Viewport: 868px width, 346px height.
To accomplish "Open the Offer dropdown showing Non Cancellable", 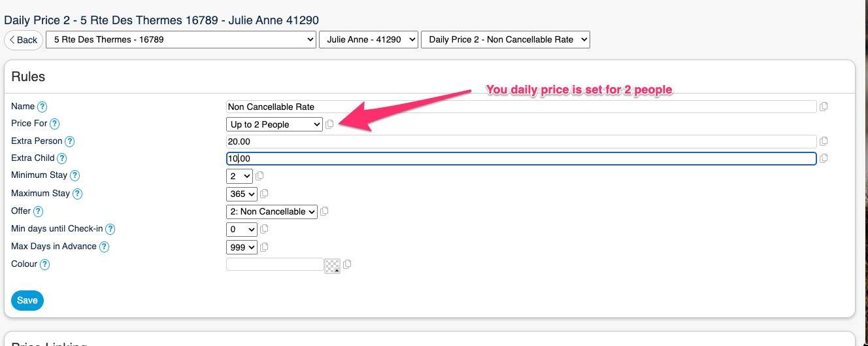I will point(272,211).
